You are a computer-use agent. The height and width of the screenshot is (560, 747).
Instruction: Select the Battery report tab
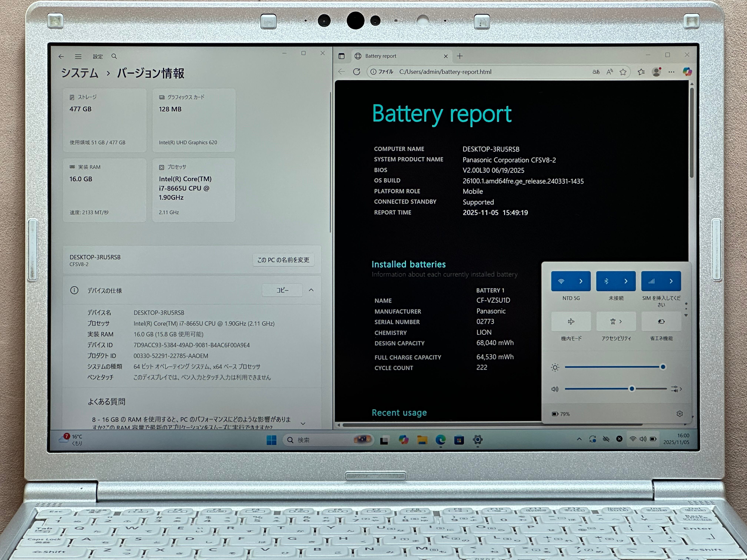coord(381,56)
